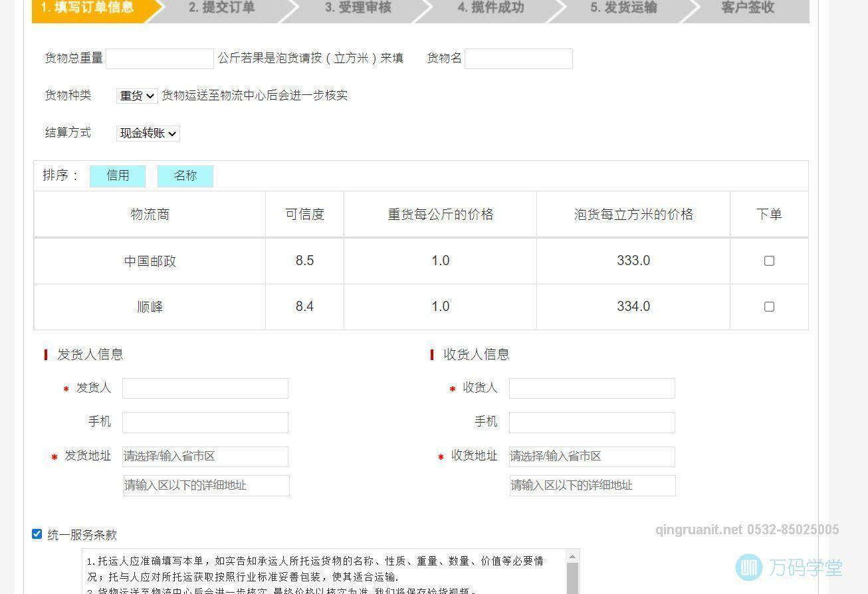The height and width of the screenshot is (594, 868).
Task: Select the 2. 提交订单 step
Action: coord(220,9)
